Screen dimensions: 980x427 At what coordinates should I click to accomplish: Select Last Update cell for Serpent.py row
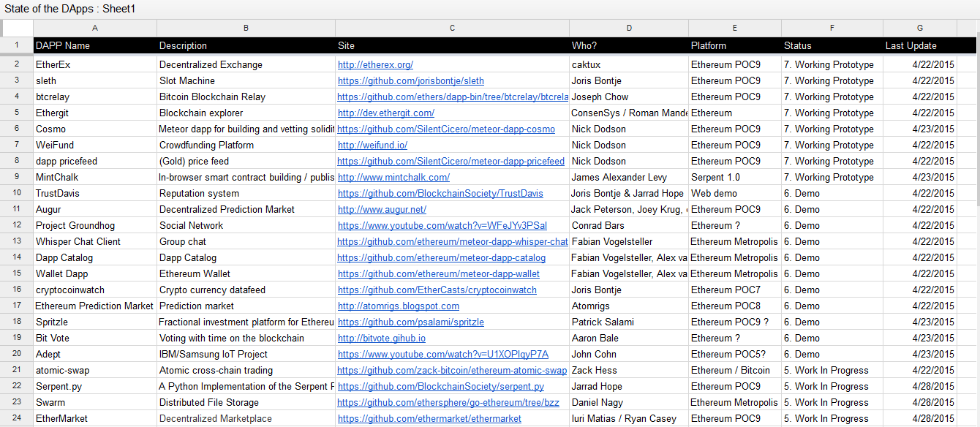pos(920,386)
